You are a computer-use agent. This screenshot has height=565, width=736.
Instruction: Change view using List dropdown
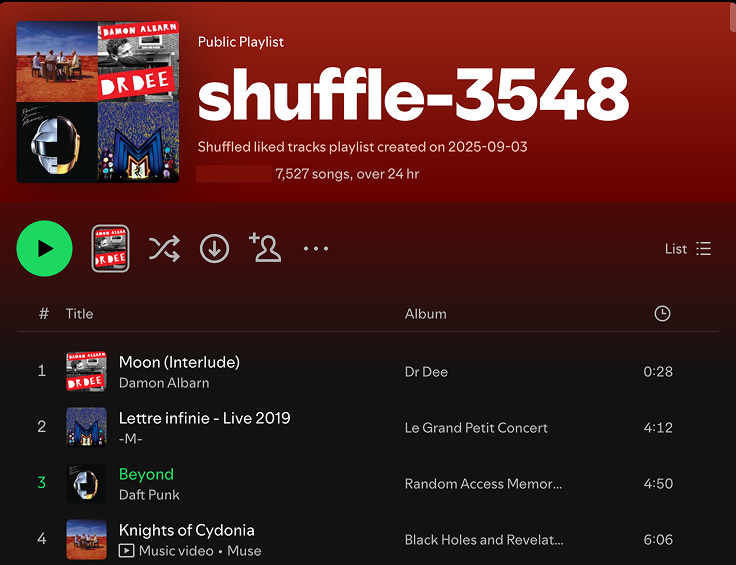coord(688,249)
